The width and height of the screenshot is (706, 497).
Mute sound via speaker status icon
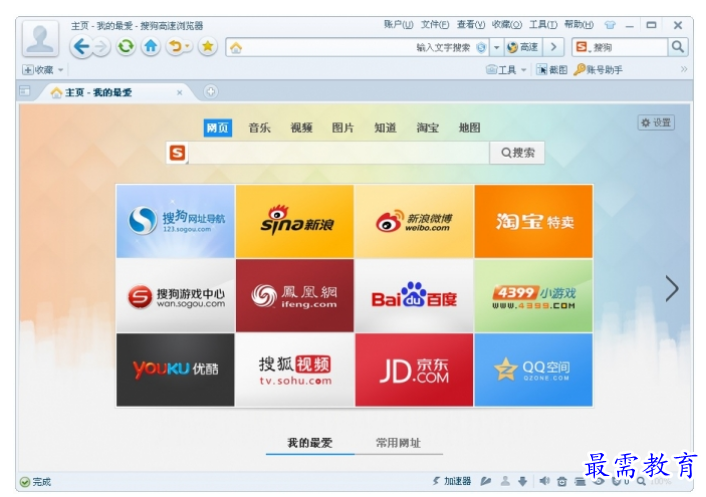tap(544, 481)
